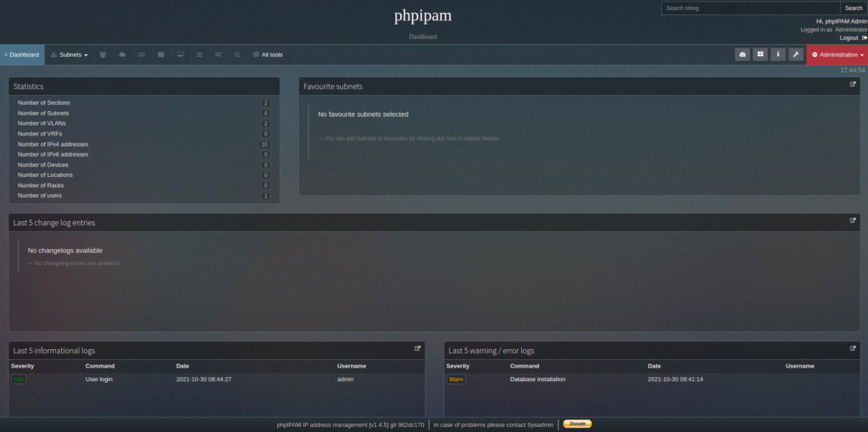
Task: Open Favourite subnets panel external link icon
Action: tap(853, 85)
